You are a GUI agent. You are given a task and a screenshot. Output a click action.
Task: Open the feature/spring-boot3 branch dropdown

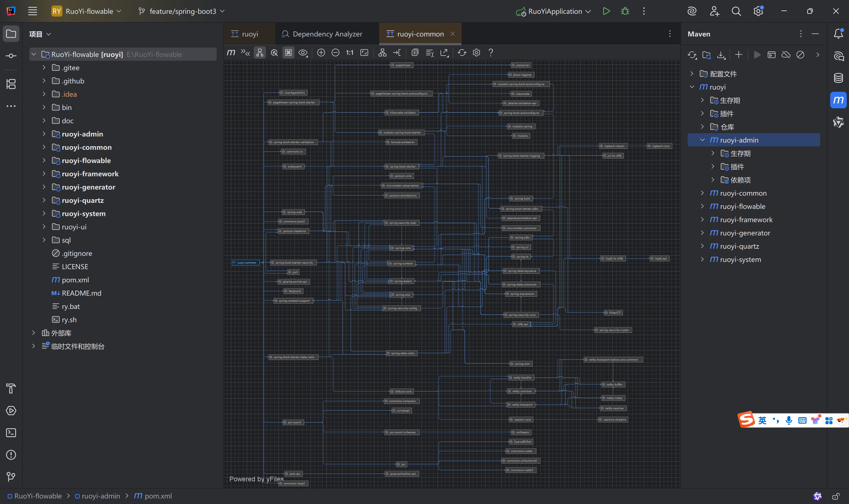(x=182, y=11)
